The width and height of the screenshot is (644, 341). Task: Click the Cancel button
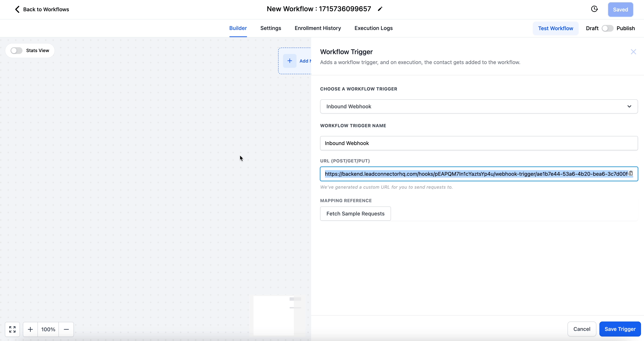click(582, 329)
